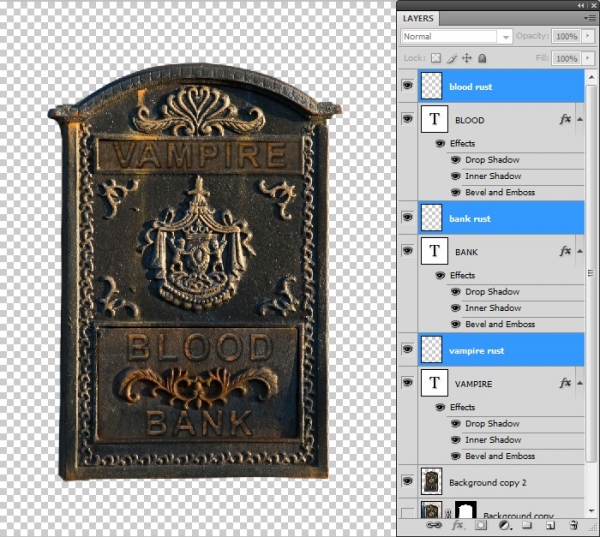Hide the BLOOD text layer

click(x=408, y=119)
